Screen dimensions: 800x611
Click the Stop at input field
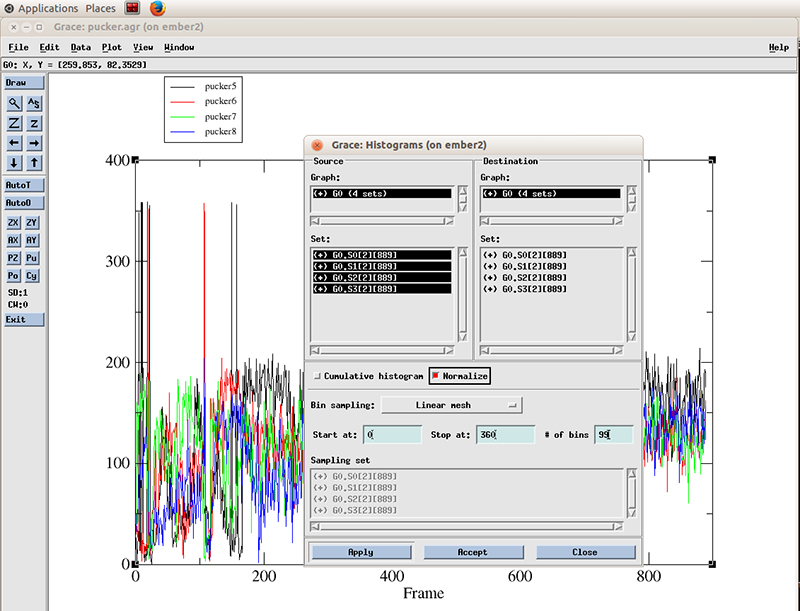504,435
